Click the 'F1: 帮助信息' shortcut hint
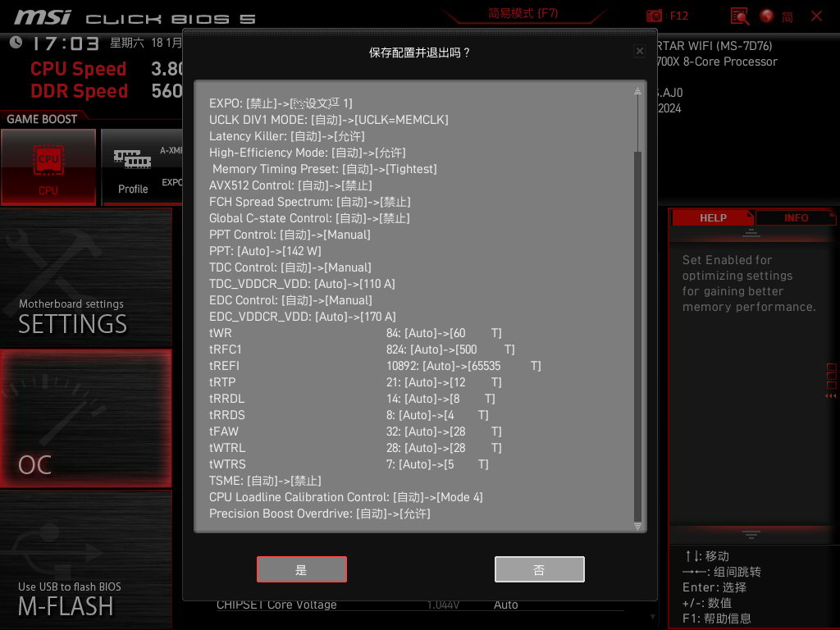The height and width of the screenshot is (630, 840). tap(717, 619)
